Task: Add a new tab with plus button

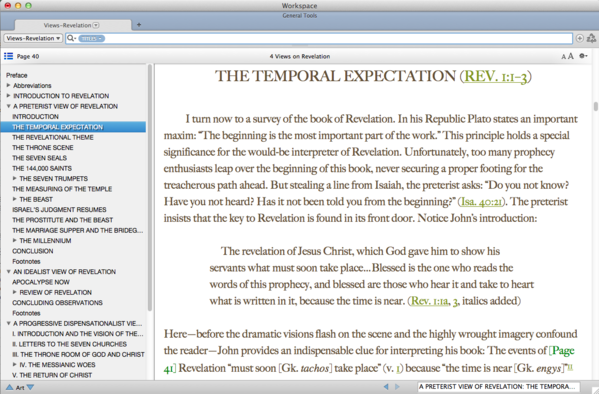Action: click(139, 25)
